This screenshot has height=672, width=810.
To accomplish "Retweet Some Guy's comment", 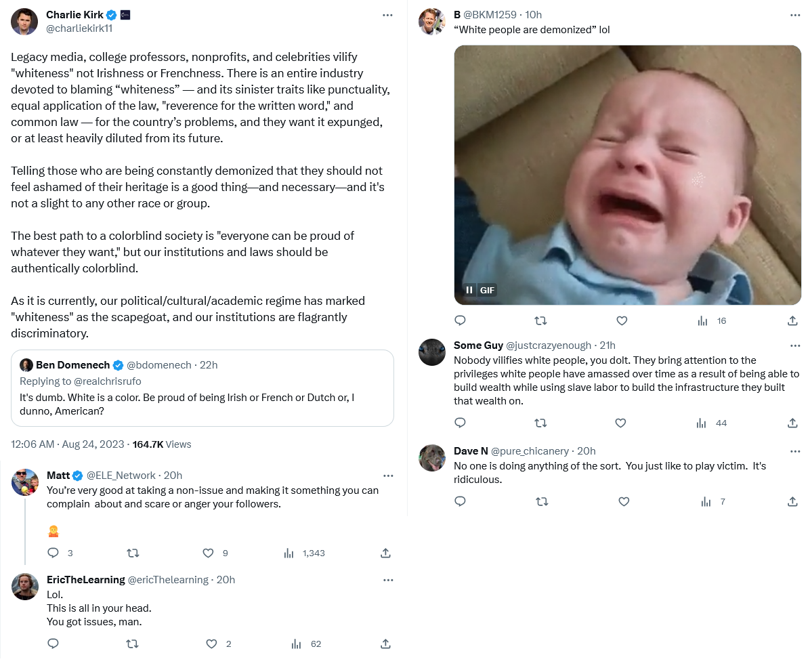I will click(x=540, y=423).
